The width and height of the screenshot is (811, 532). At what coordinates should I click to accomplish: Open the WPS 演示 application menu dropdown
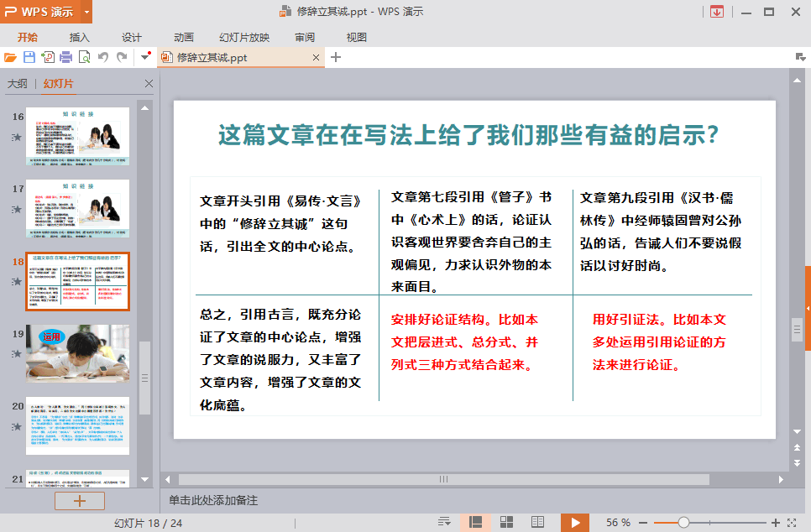click(x=87, y=12)
